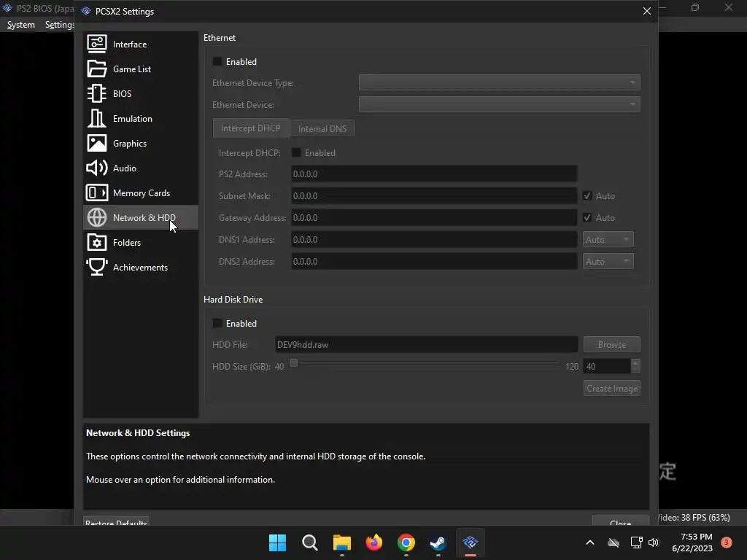Open the notification count badge

(x=727, y=542)
